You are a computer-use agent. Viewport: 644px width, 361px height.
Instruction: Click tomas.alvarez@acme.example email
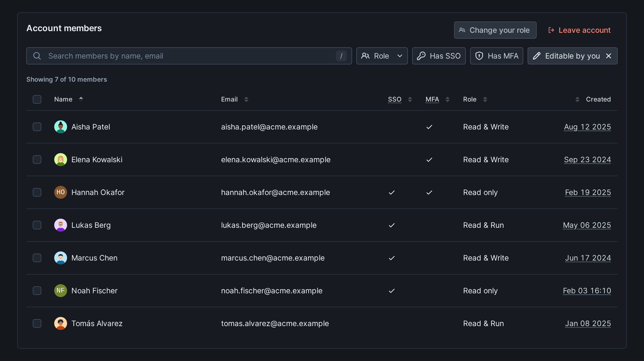point(275,323)
